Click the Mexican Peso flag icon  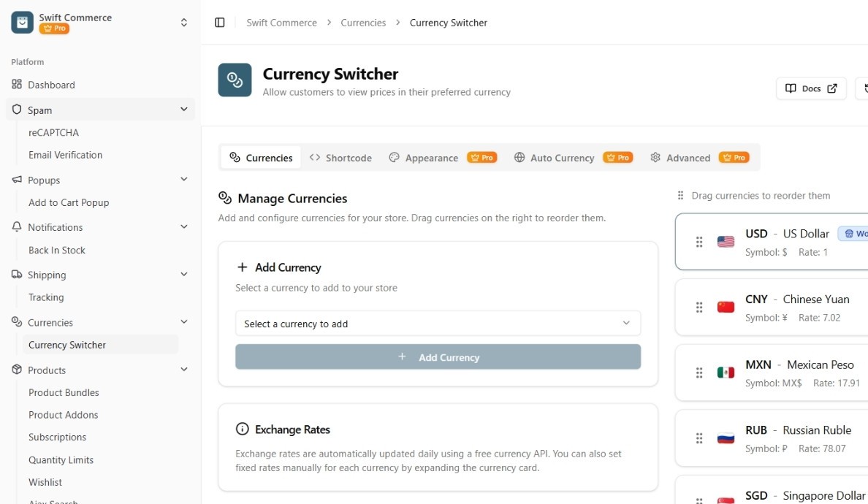[x=726, y=373]
